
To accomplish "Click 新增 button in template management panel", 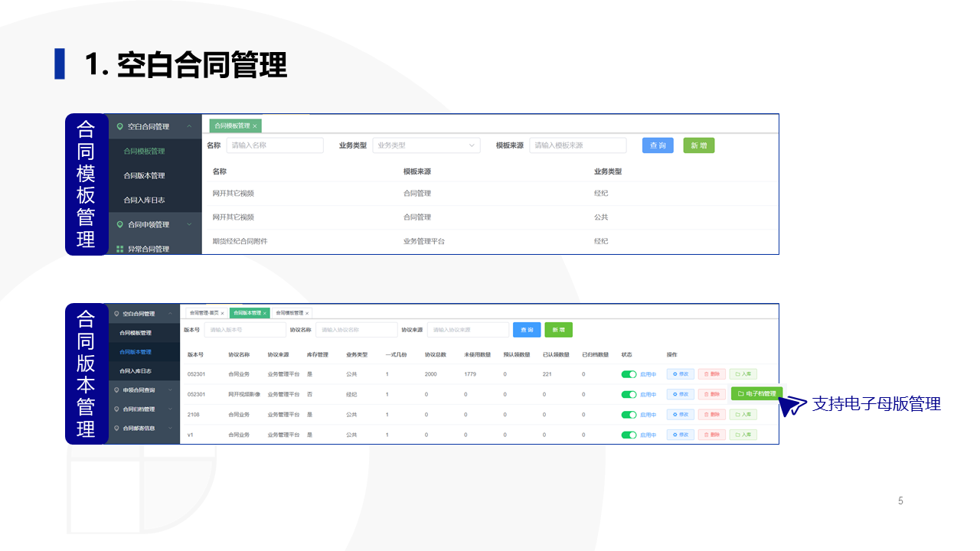I will [x=698, y=145].
